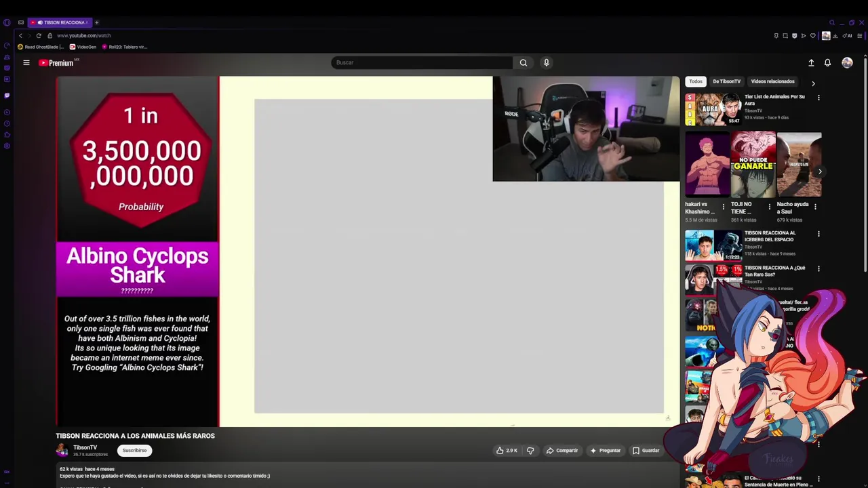Save the video with Guardar

pyautogui.click(x=646, y=450)
